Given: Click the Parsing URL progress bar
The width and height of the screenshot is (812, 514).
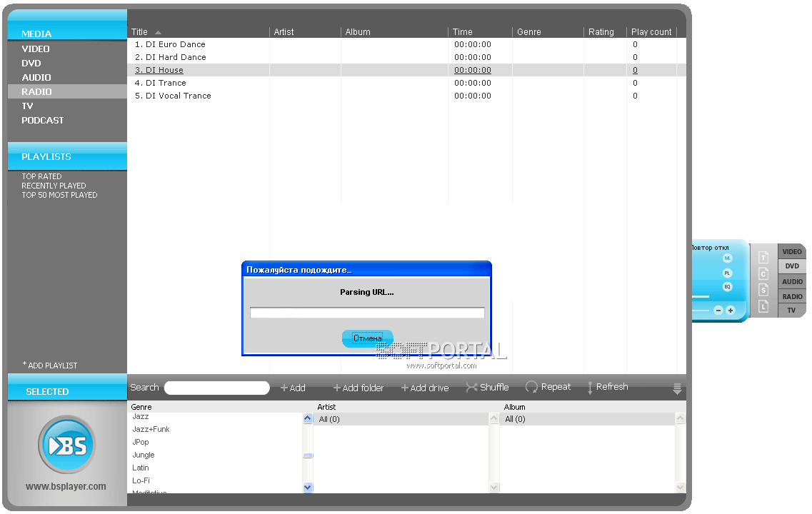Looking at the screenshot, I should tap(367, 313).
